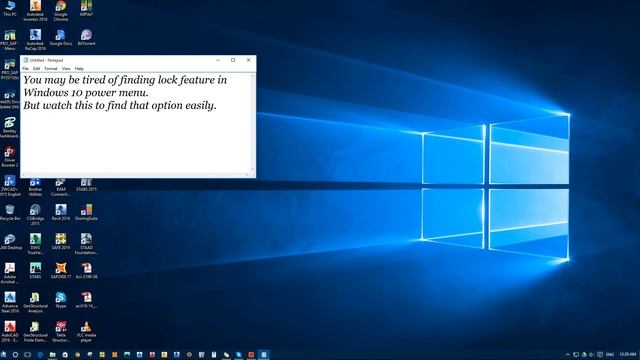Open File Explorer from the taskbar
640x360 pixels.
(x=52, y=355)
